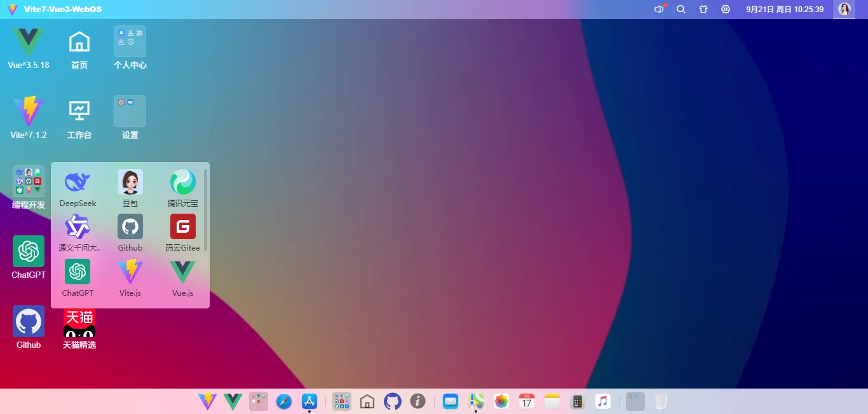This screenshot has width=868, height=414.
Task: Open search with the magnifier icon
Action: (681, 9)
